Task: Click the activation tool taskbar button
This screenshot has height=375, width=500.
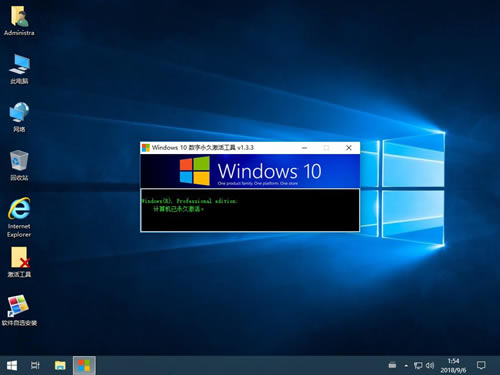Action: click(84, 365)
